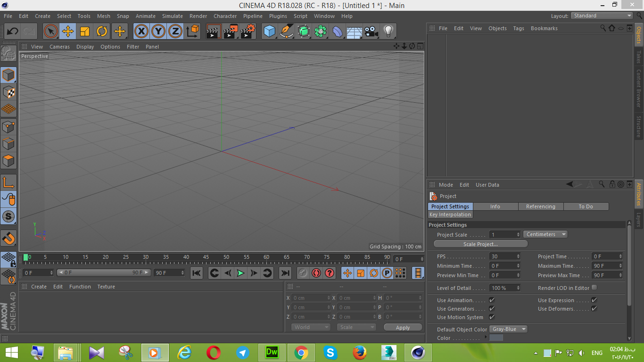644x362 pixels.
Task: Open the Render menu
Action: (198, 16)
